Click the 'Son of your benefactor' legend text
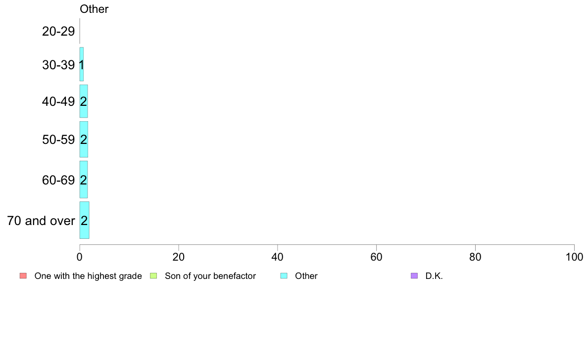 pyautogui.click(x=210, y=276)
